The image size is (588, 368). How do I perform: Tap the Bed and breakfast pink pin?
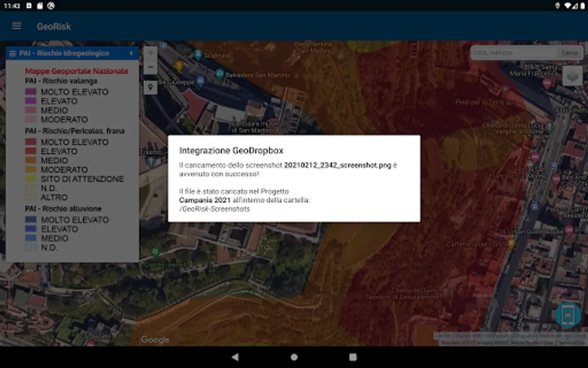click(556, 179)
